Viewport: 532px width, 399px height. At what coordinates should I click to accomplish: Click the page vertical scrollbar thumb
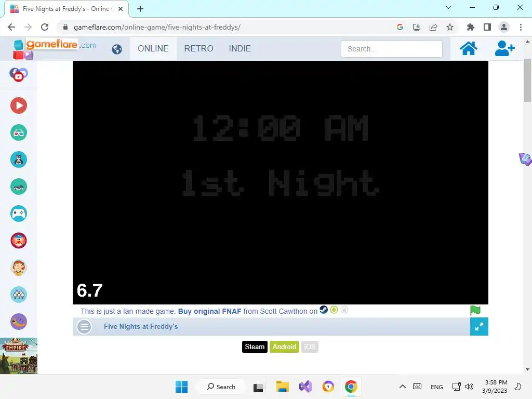point(527,81)
